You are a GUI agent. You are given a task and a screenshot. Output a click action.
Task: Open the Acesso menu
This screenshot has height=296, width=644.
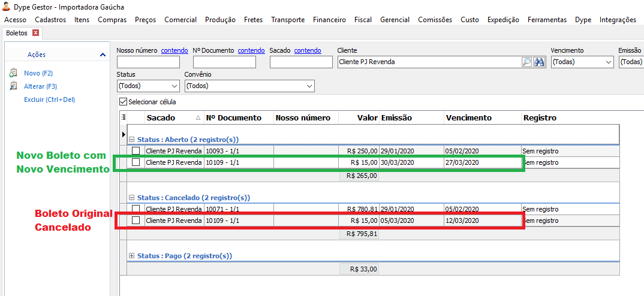pos(15,20)
